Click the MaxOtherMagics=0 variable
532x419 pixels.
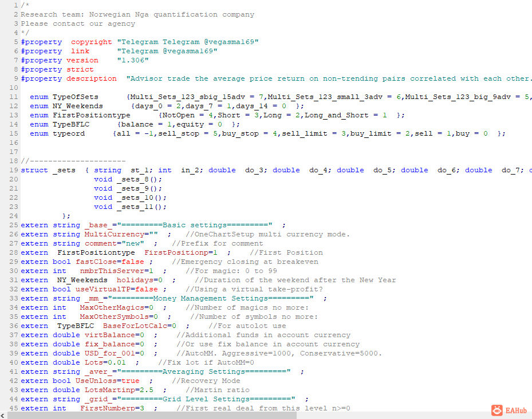(116, 307)
